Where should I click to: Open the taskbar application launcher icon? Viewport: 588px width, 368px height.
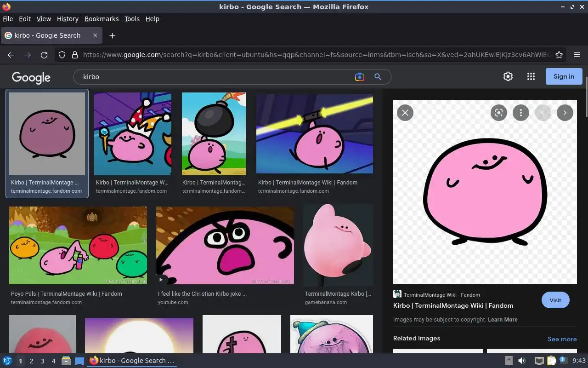click(x=7, y=361)
